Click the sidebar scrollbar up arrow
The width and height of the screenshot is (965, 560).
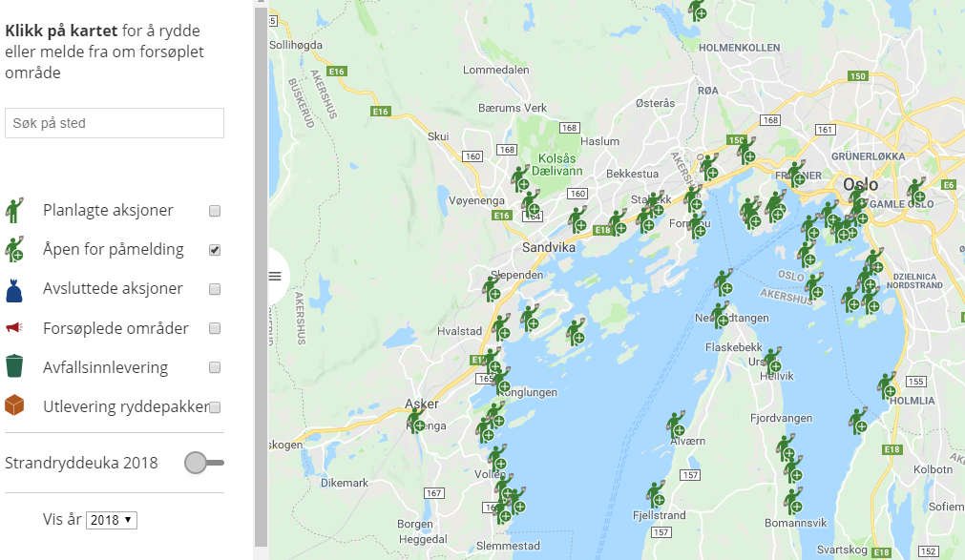261,3
